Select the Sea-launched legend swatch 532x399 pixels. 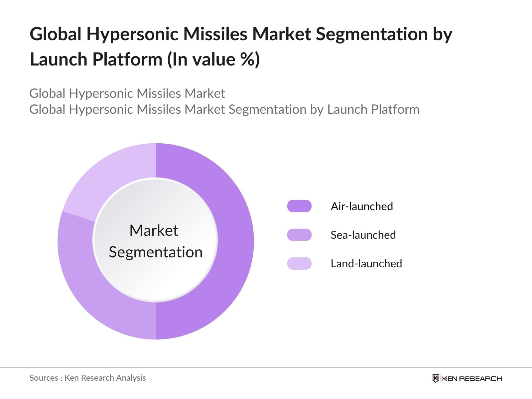[x=299, y=235]
